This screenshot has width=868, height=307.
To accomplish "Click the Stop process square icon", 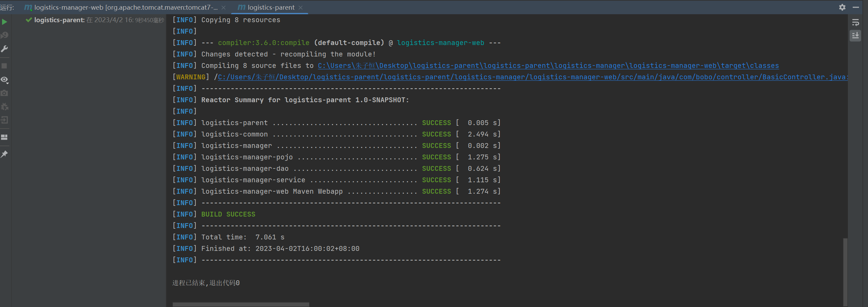I will tap(5, 66).
